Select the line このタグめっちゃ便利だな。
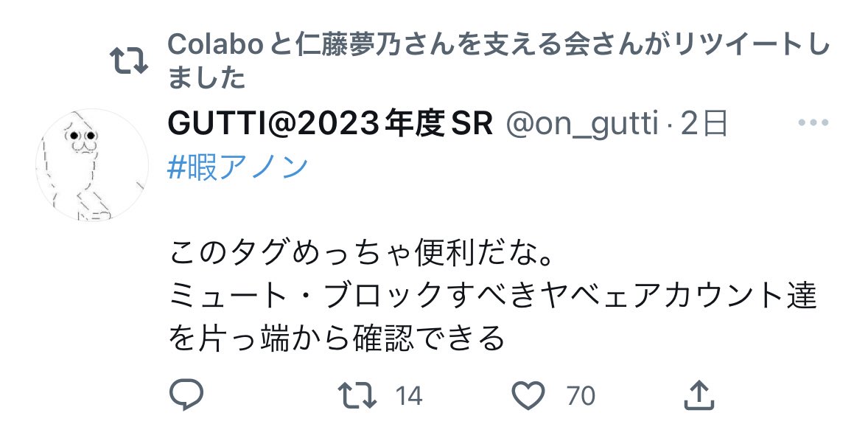868x441 pixels. 361,253
